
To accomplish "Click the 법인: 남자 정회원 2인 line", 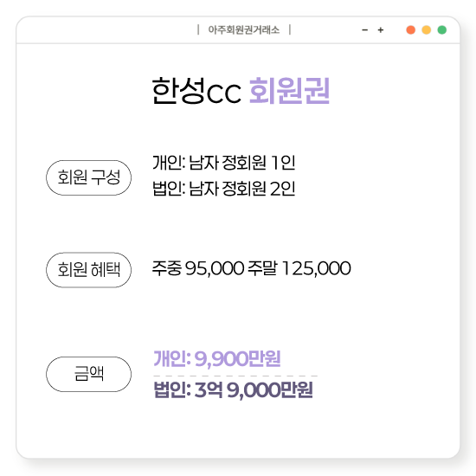I will tap(224, 189).
